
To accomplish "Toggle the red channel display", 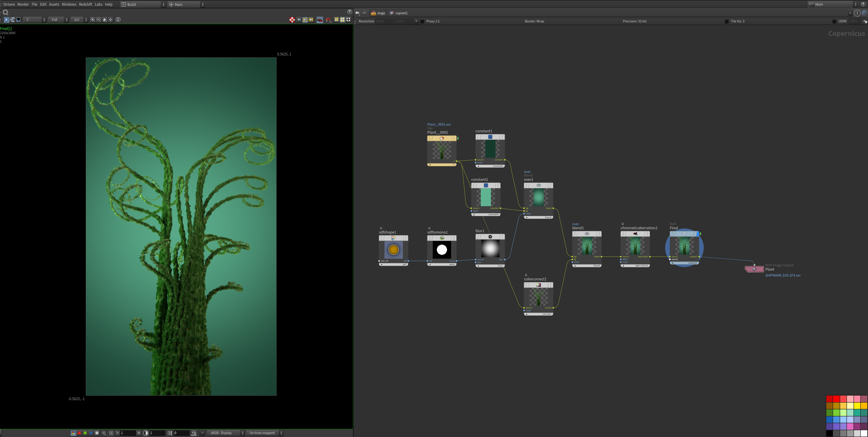I will 79,433.
